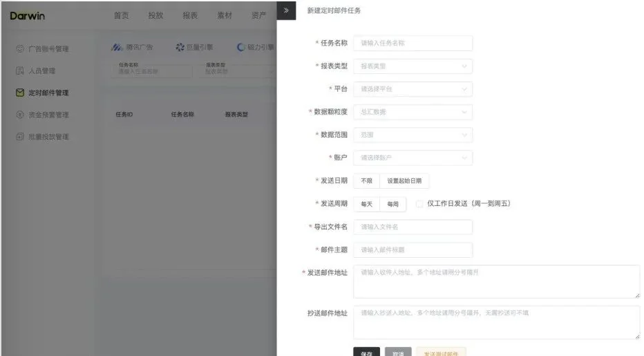Click the 批量投放管理 sidebar icon

click(x=20, y=136)
